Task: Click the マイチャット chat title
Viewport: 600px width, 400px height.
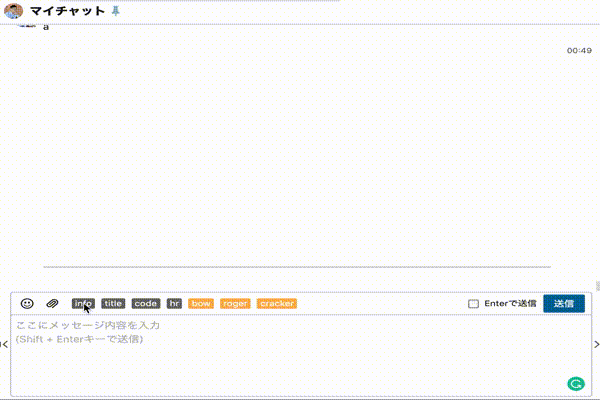Action: tap(67, 11)
